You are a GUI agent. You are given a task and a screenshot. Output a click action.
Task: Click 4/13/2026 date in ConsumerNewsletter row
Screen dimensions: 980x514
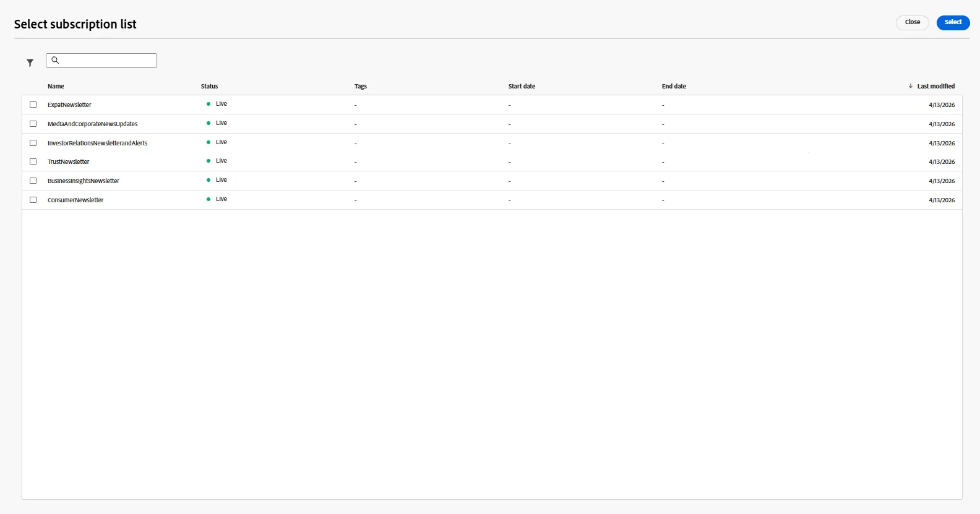point(942,200)
